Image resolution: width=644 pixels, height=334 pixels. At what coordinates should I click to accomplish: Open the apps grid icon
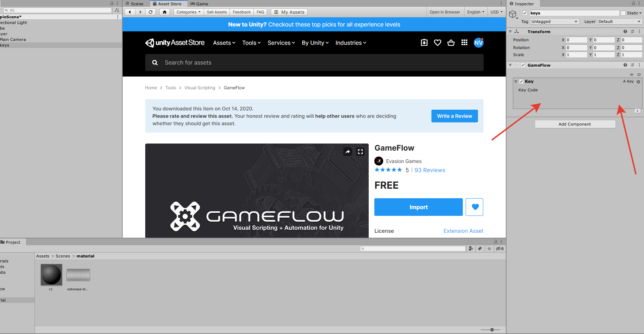464,43
